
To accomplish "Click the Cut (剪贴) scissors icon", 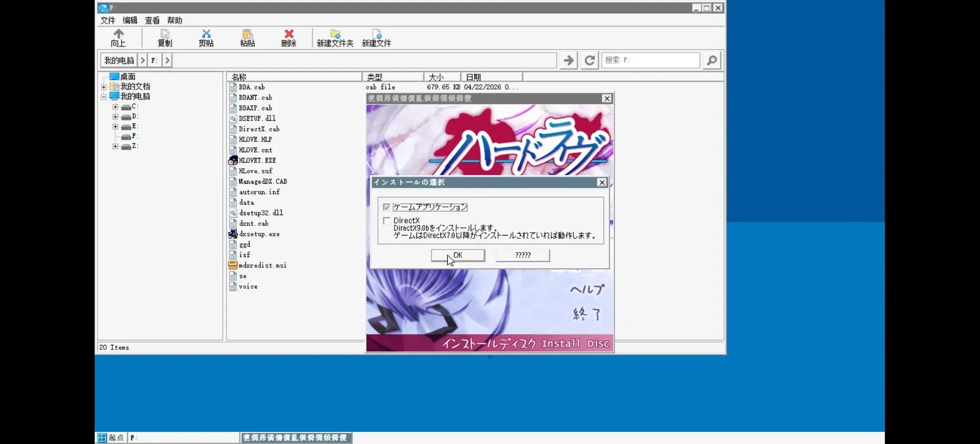I will pos(206,34).
